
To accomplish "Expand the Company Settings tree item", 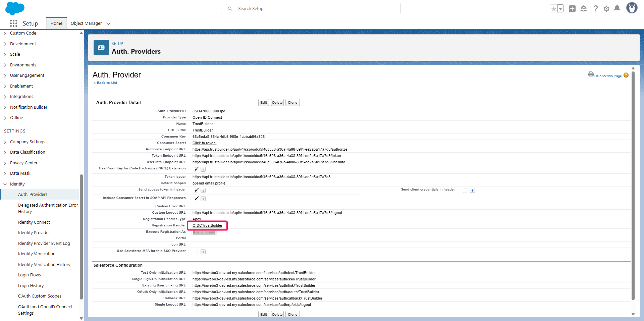I will (5, 142).
